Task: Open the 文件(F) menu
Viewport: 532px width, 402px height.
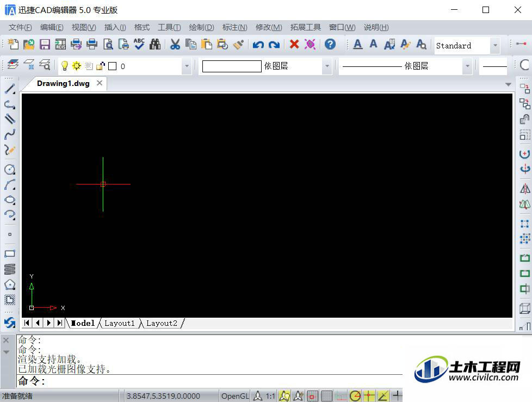Action: (x=20, y=28)
